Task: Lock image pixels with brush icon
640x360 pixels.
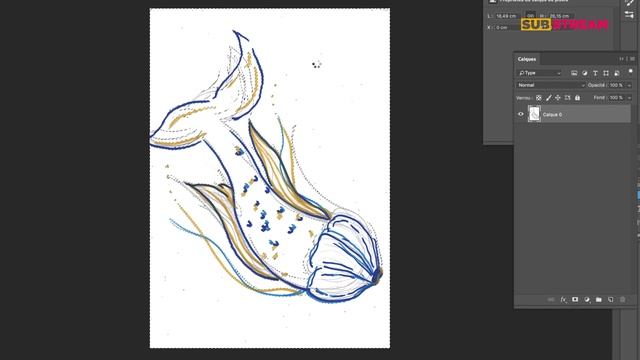Action: click(x=549, y=98)
